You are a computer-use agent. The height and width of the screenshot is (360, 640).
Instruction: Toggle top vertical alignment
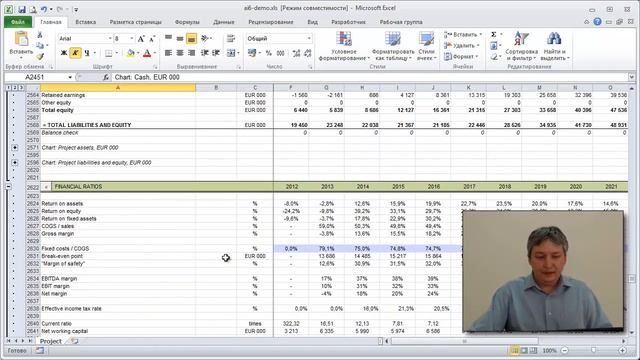pyautogui.click(x=168, y=38)
